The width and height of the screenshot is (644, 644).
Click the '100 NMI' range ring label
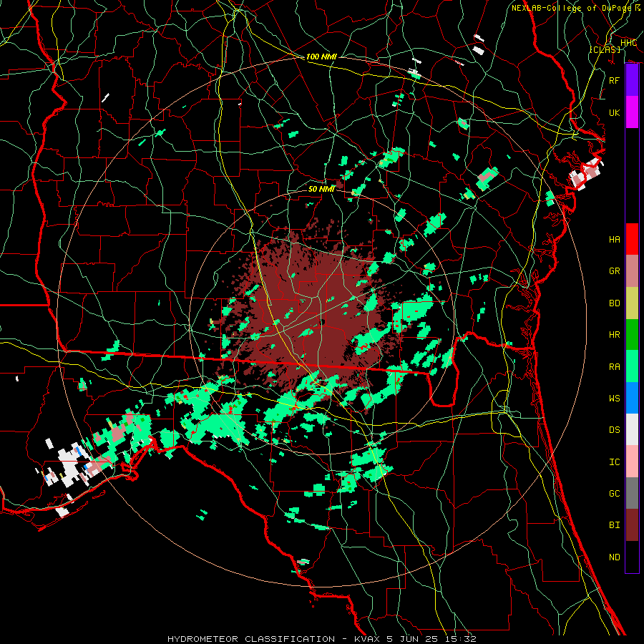point(321,57)
